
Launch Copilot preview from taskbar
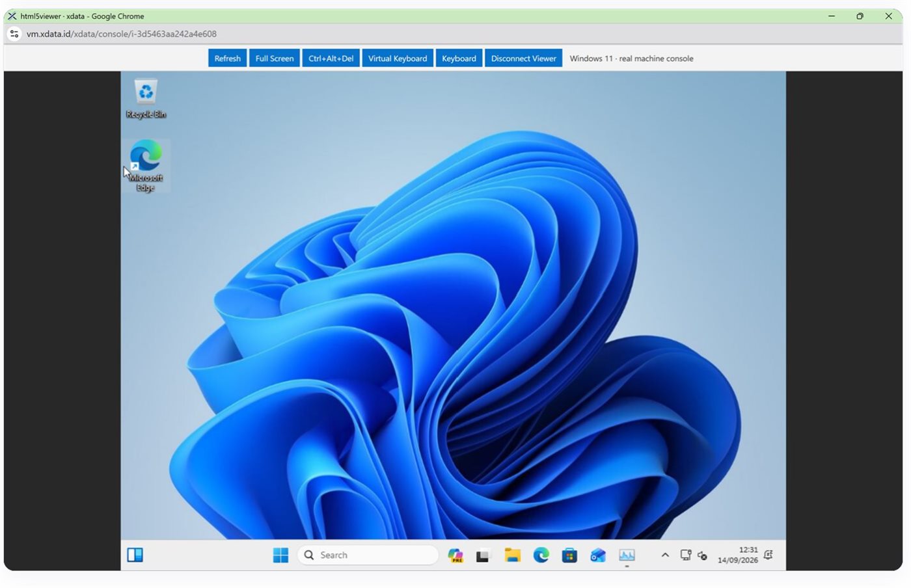click(455, 555)
